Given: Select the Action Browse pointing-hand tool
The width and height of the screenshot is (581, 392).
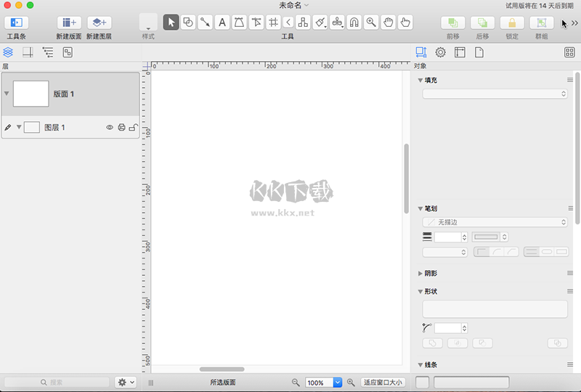Looking at the screenshot, I should [405, 23].
